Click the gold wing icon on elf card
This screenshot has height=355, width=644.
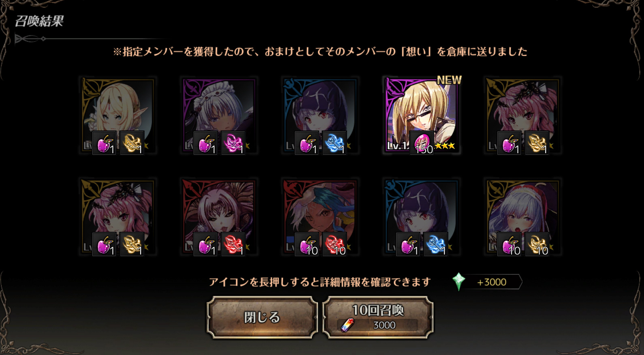tap(132, 143)
